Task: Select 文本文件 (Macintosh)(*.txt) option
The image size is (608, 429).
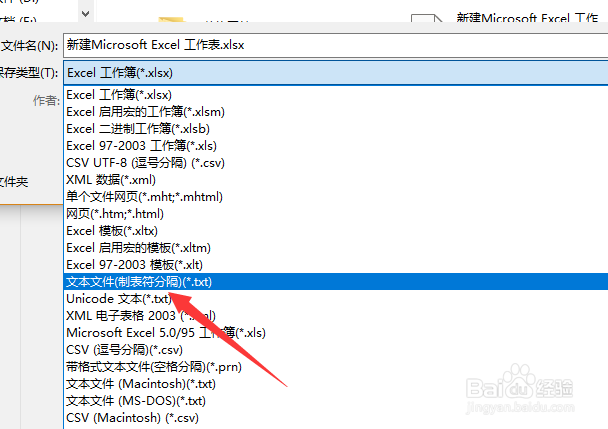Action: 336,384
